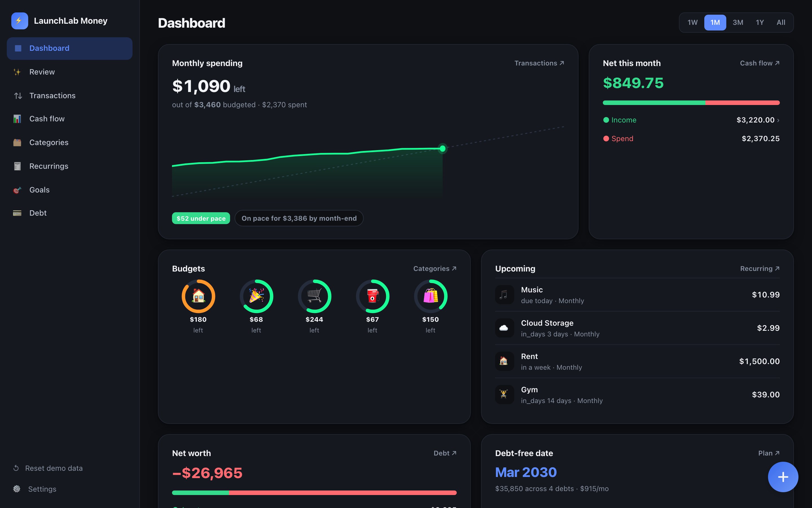The width and height of the screenshot is (812, 508).
Task: Open the groceries cart budget ring $244 left
Action: 314,296
